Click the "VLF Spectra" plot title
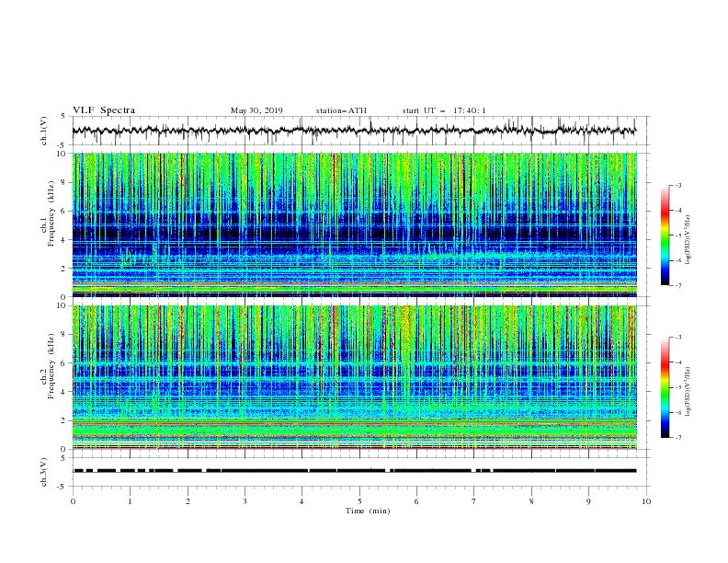Image resolution: width=728 pixels, height=563 pixels. 104,110
